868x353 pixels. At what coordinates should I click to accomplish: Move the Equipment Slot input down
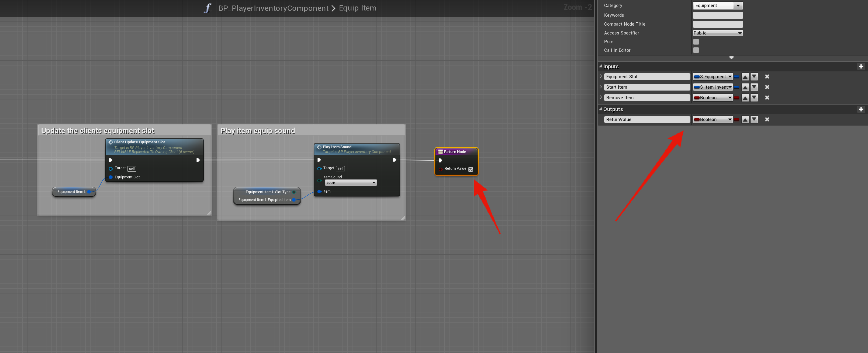[754, 77]
